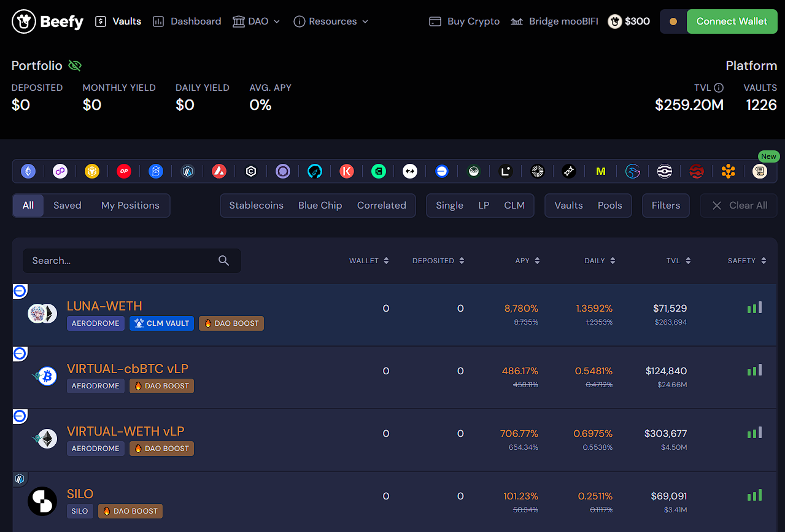Screen dimensions: 785x532
Task: Filter by the Optimism OP chain icon
Action: click(124, 171)
